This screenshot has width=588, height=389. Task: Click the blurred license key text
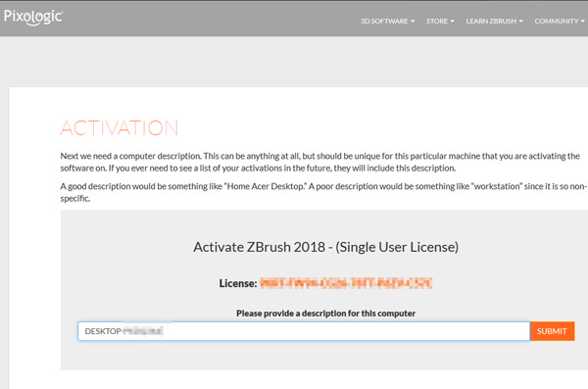coord(346,283)
